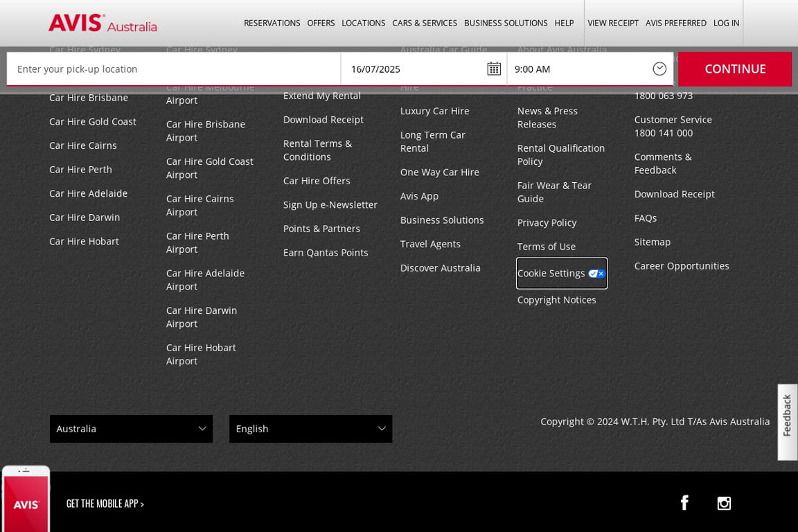Click the 16/07/2025 date field
Viewport: 798px width, 532px height.
424,69
